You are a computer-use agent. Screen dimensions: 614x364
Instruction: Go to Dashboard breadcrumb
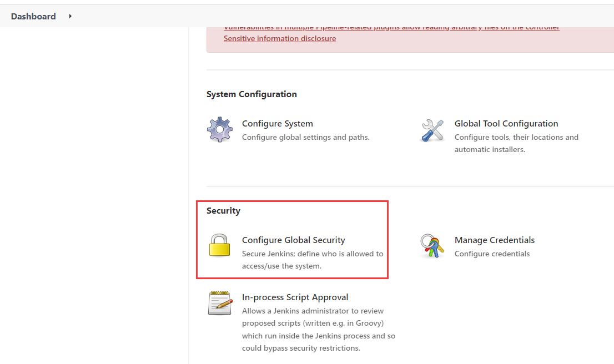(33, 17)
